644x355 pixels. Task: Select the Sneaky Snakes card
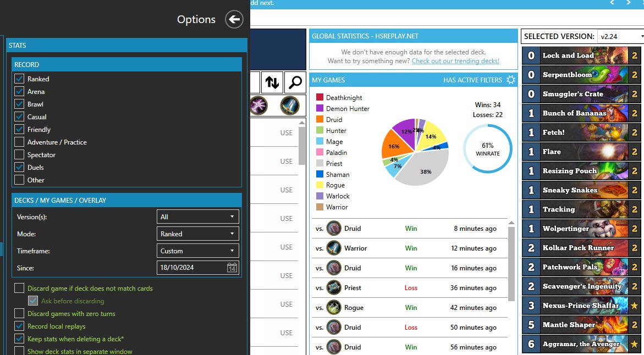[581, 190]
